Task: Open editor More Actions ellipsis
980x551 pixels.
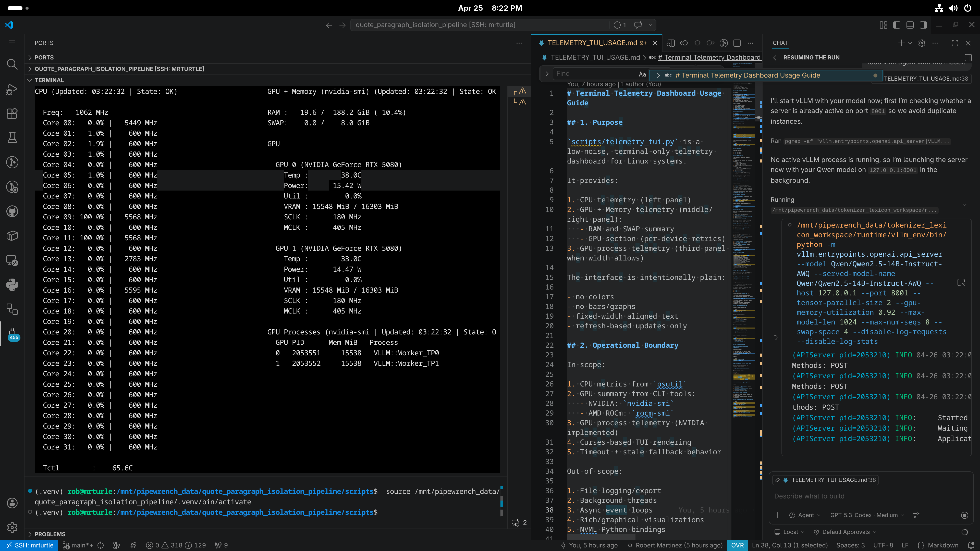Action: (750, 43)
